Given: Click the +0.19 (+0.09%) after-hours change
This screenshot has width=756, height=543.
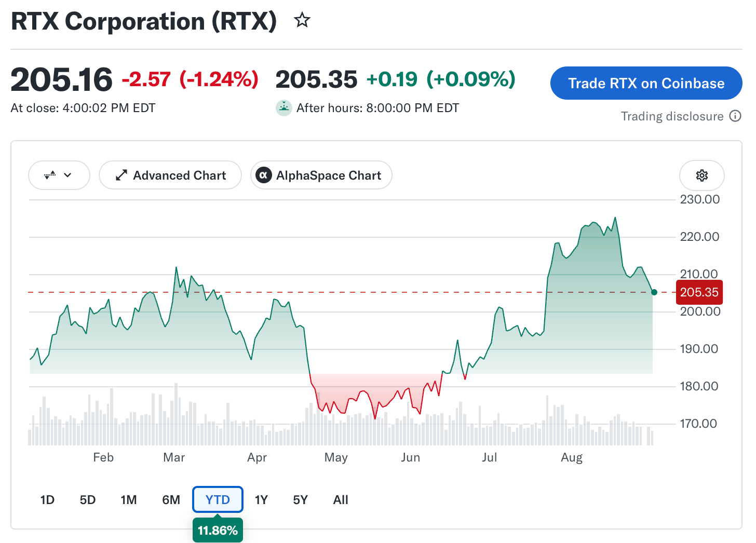Looking at the screenshot, I should tap(441, 79).
